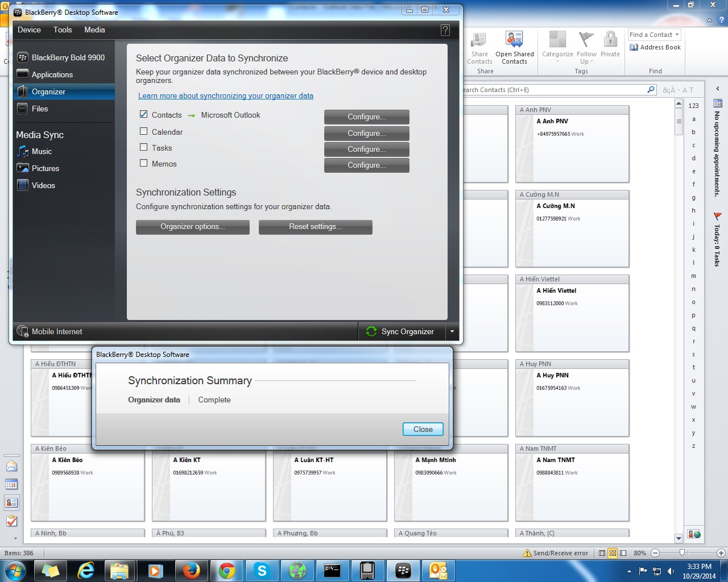The image size is (728, 582).
Task: Jump to 123 in contact index
Action: point(693,106)
